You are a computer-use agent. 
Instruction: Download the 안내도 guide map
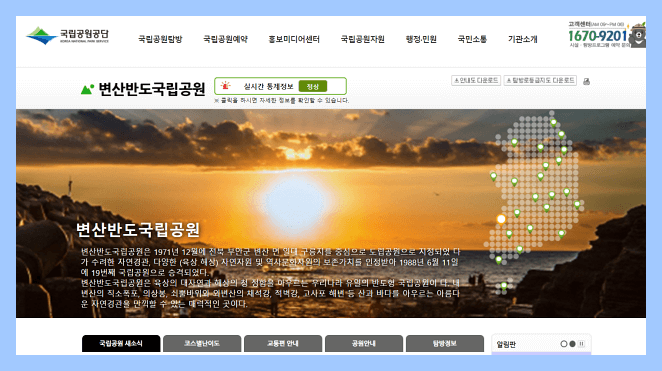tap(476, 80)
